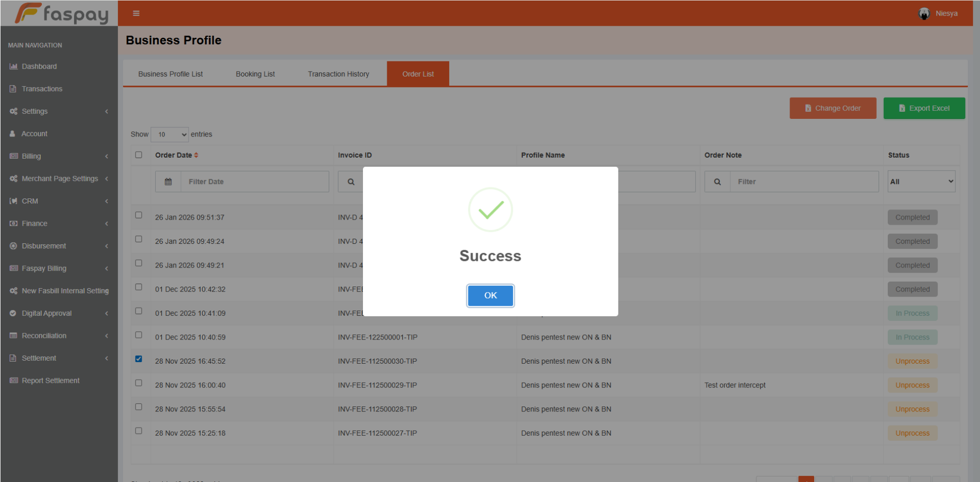
Task: Click the Account user icon in sidebar
Action: tap(13, 134)
